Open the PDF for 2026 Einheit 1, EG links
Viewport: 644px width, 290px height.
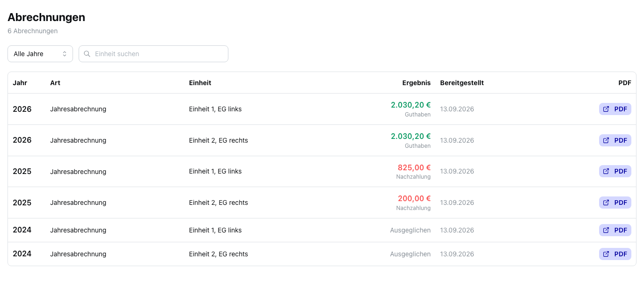click(x=615, y=109)
